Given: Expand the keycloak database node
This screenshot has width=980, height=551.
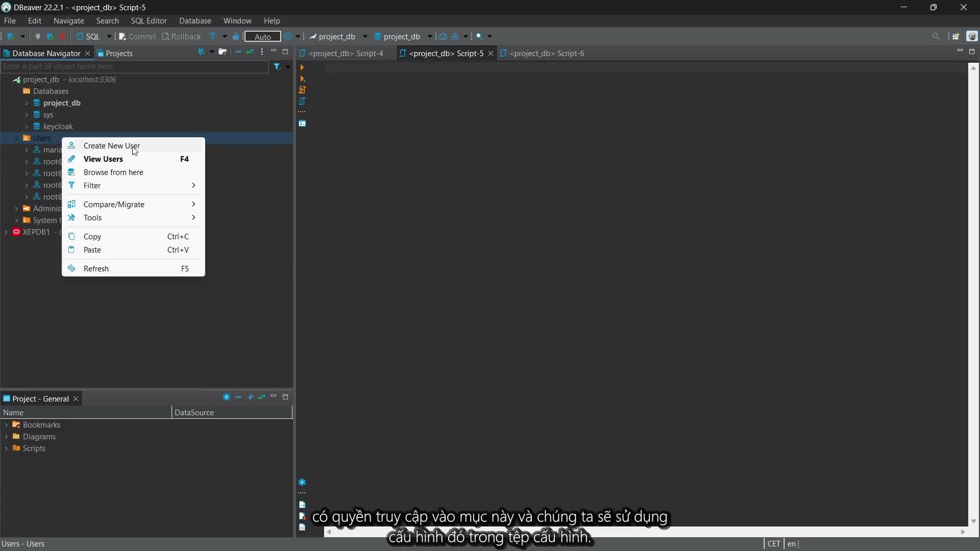Looking at the screenshot, I should click(27, 127).
